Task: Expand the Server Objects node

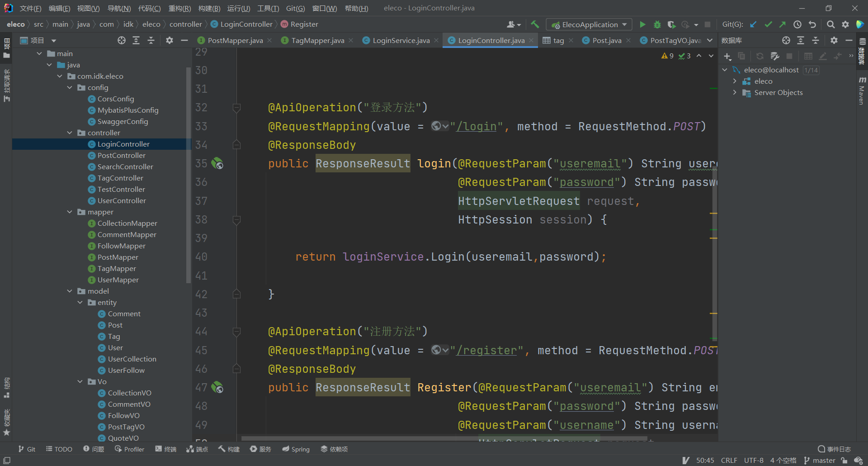Action: point(735,92)
